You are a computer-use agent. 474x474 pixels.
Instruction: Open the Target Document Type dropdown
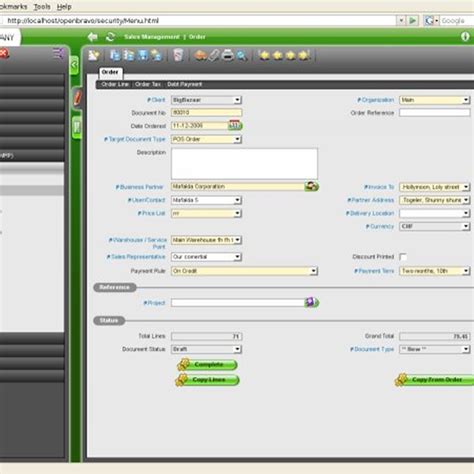click(237, 139)
